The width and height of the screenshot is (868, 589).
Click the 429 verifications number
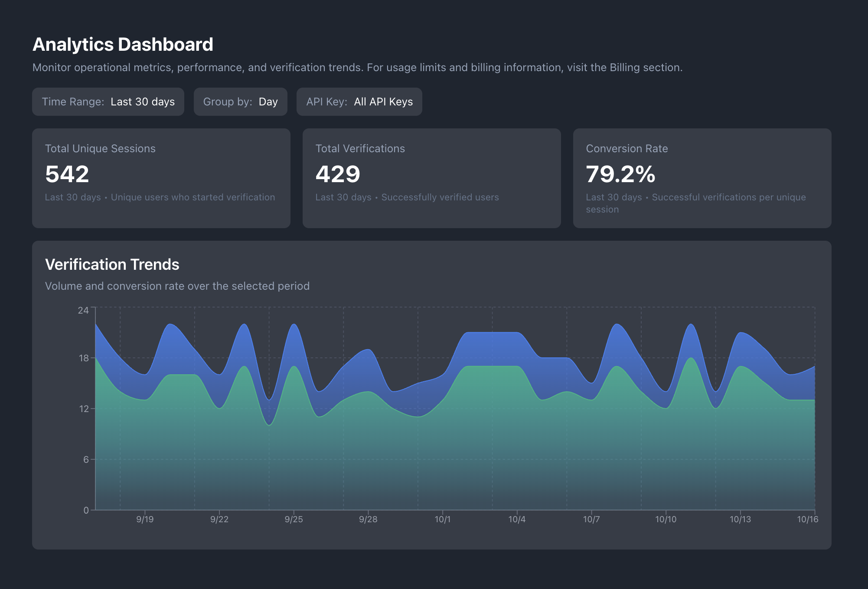(x=338, y=174)
